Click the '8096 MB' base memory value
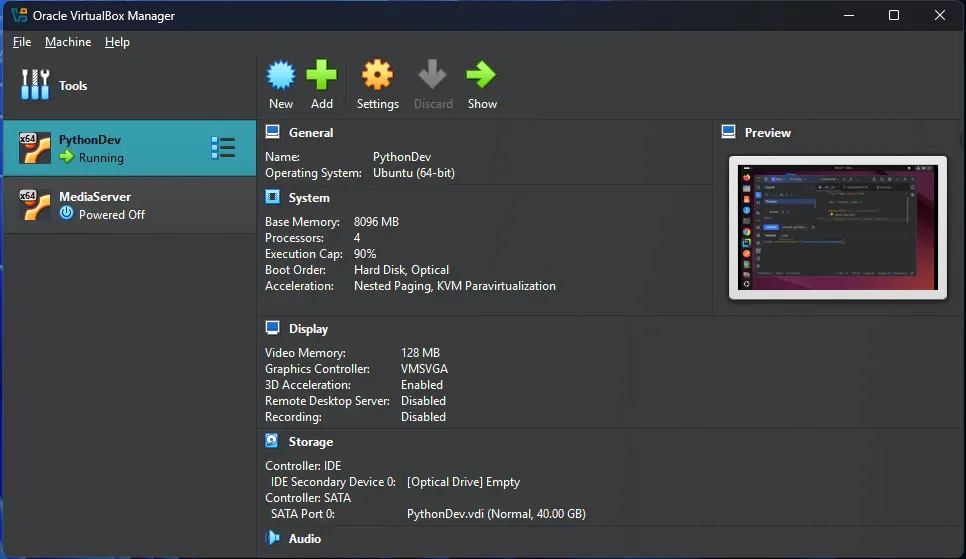Screen dimensions: 966x559 click(376, 222)
